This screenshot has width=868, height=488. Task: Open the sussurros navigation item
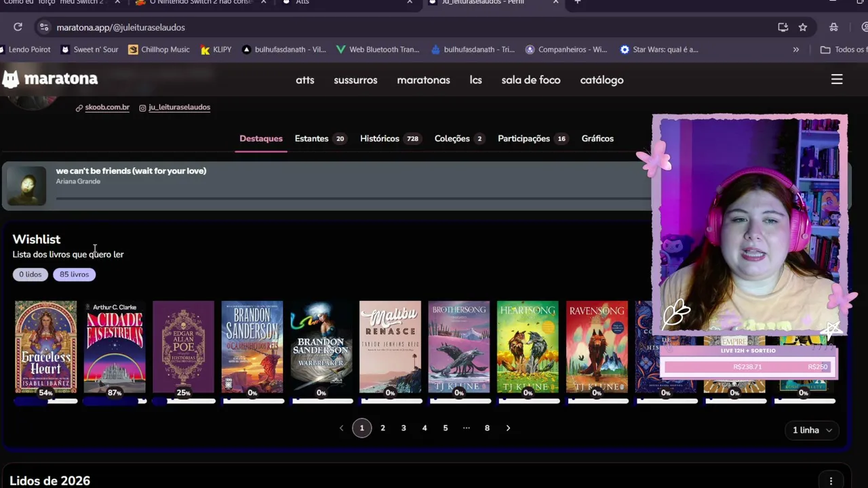click(355, 80)
